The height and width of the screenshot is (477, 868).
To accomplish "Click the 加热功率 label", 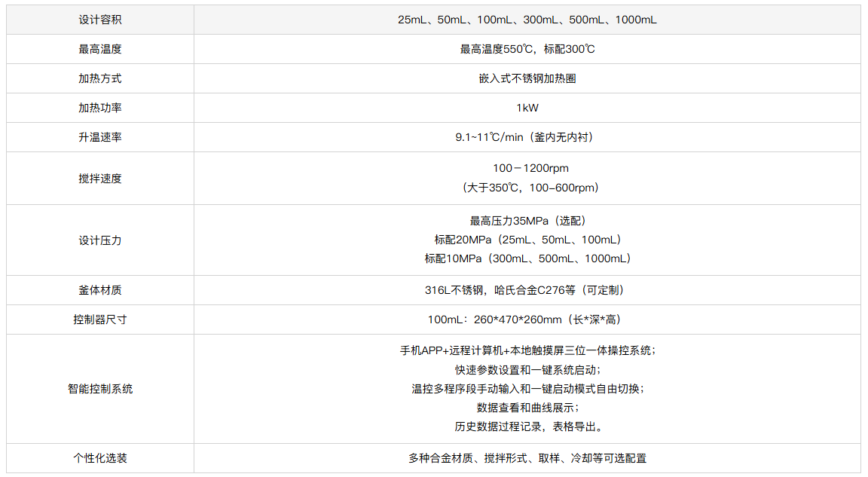I will click(99, 108).
